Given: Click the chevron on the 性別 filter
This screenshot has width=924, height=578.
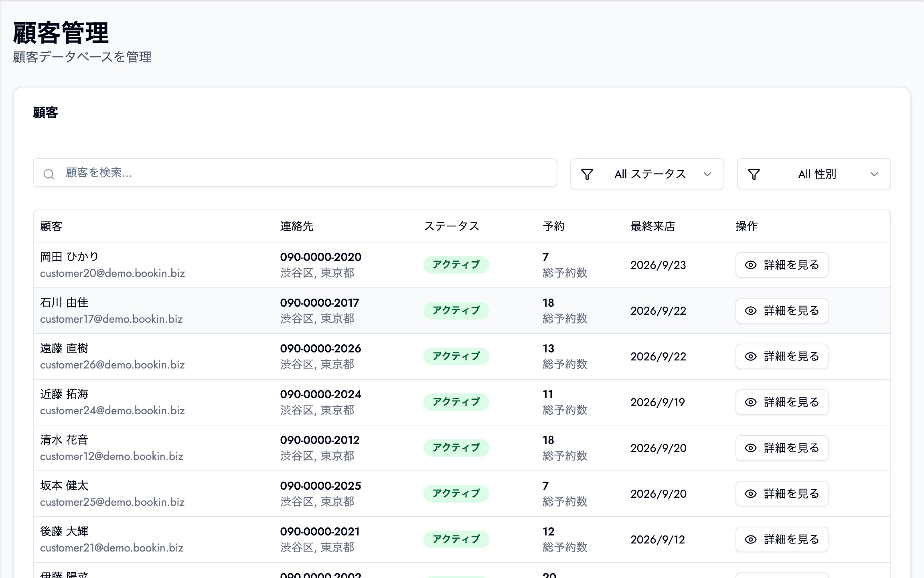Looking at the screenshot, I should (874, 174).
